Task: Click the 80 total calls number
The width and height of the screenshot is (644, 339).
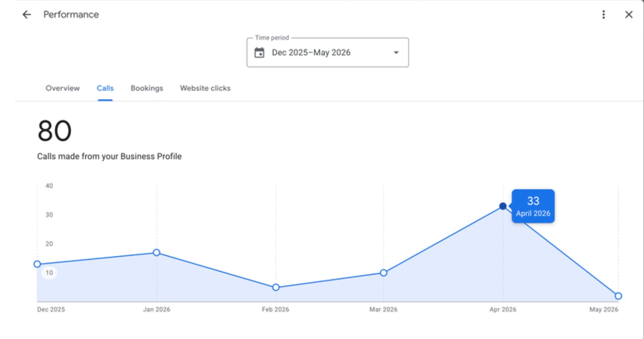Action: point(54,131)
